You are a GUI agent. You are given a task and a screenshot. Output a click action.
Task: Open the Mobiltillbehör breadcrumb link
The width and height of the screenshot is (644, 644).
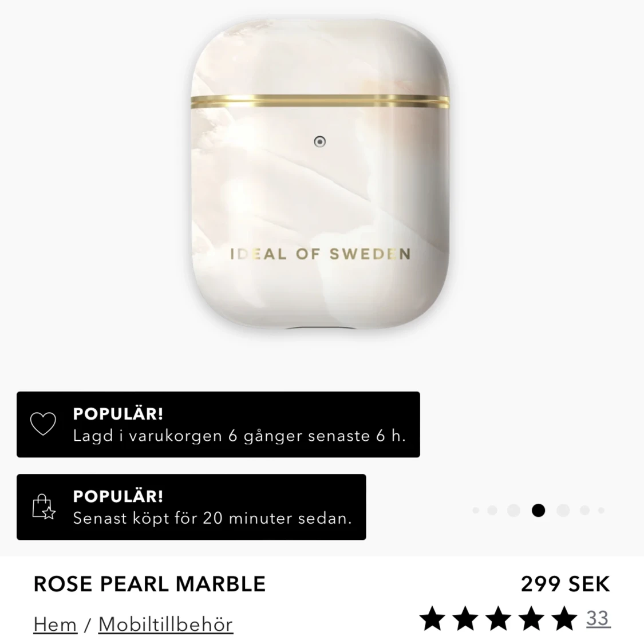[x=165, y=625]
